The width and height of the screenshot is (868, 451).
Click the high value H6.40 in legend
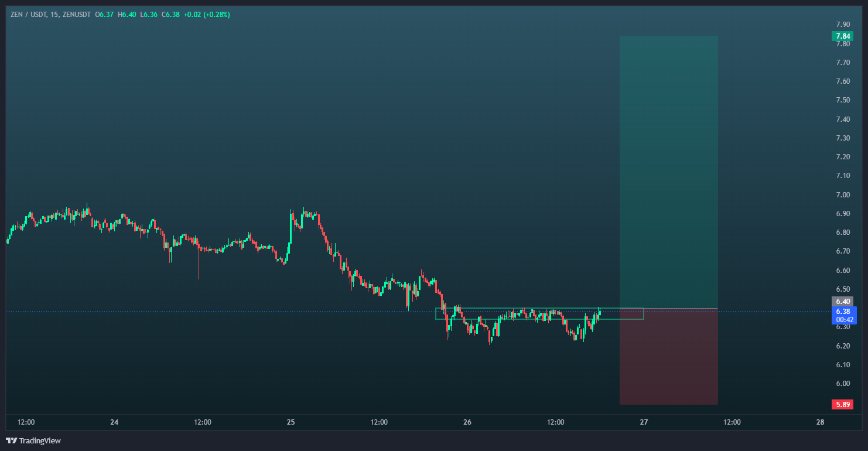click(127, 14)
